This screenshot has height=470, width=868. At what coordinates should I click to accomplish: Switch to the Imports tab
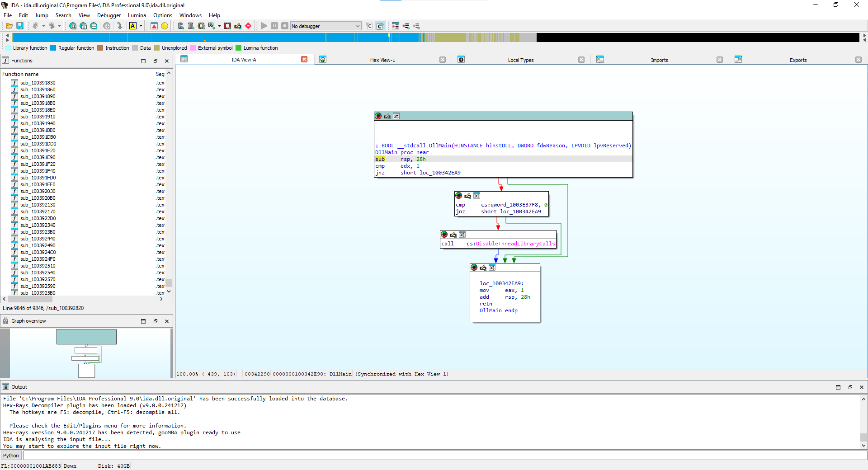pyautogui.click(x=659, y=60)
